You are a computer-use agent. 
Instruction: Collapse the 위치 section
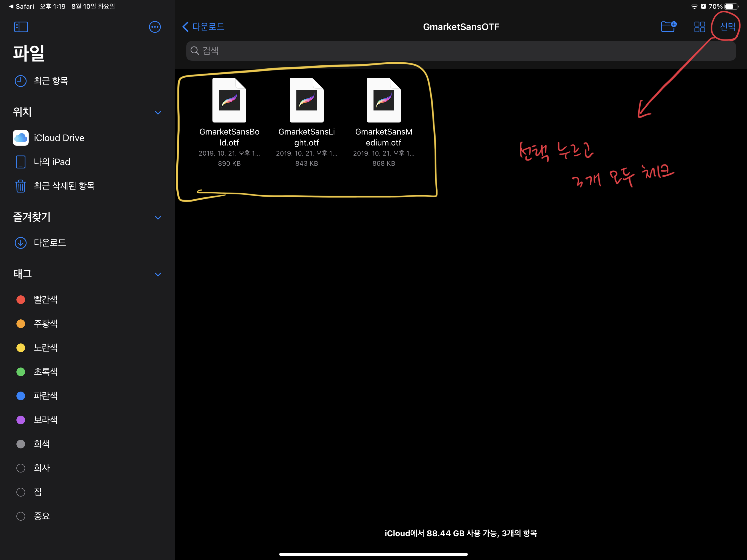coord(158,112)
